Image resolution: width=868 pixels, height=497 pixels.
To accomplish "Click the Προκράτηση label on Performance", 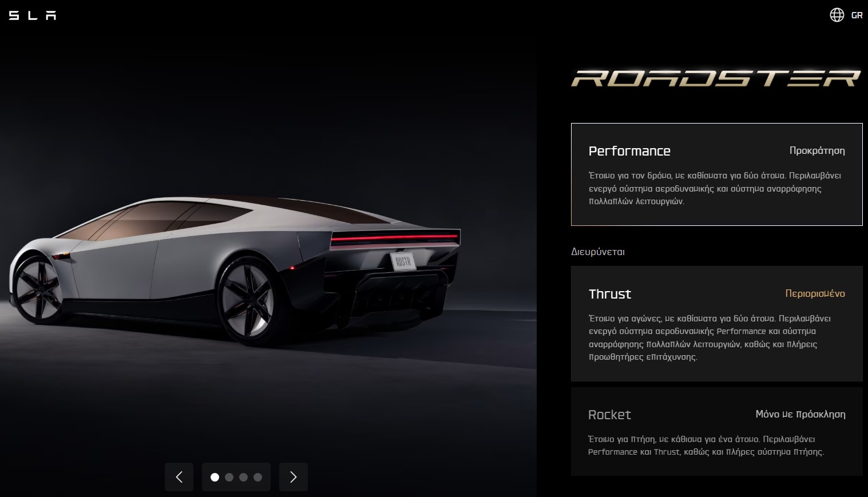I will (x=817, y=150).
